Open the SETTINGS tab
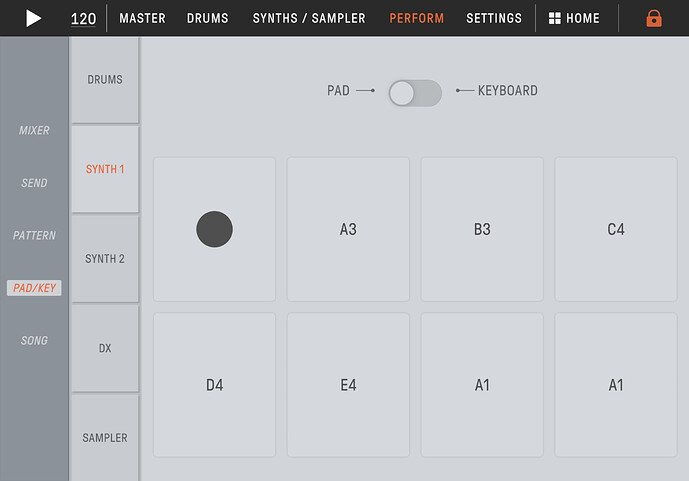The width and height of the screenshot is (689, 481). [494, 18]
